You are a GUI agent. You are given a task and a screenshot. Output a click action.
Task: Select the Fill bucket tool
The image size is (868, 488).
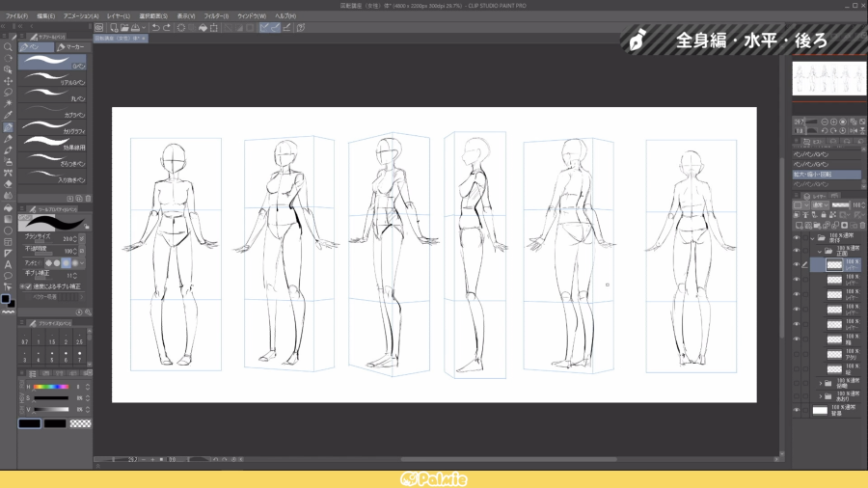pyautogui.click(x=8, y=208)
